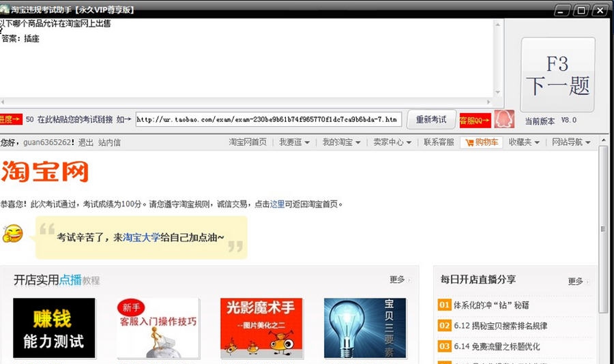The image size is (614, 364).
Task: Click the question text 以下哪个商品允许在淘宝网上出售
Action: click(x=55, y=23)
